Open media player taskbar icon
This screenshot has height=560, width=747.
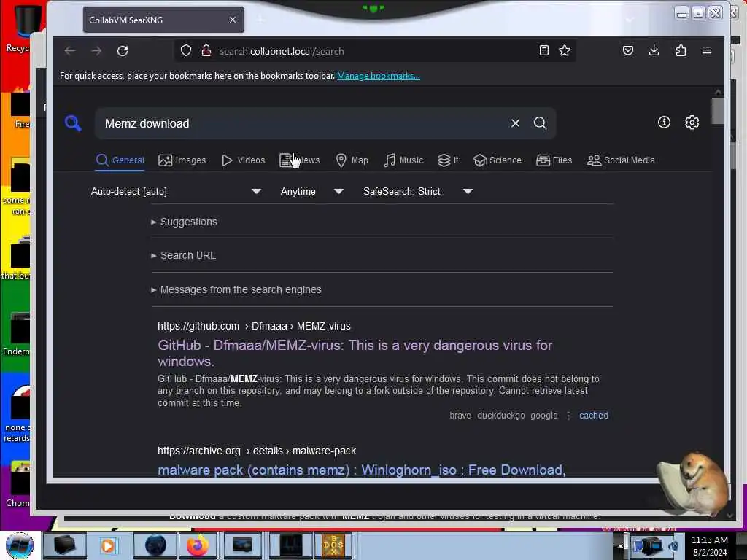tap(108, 545)
